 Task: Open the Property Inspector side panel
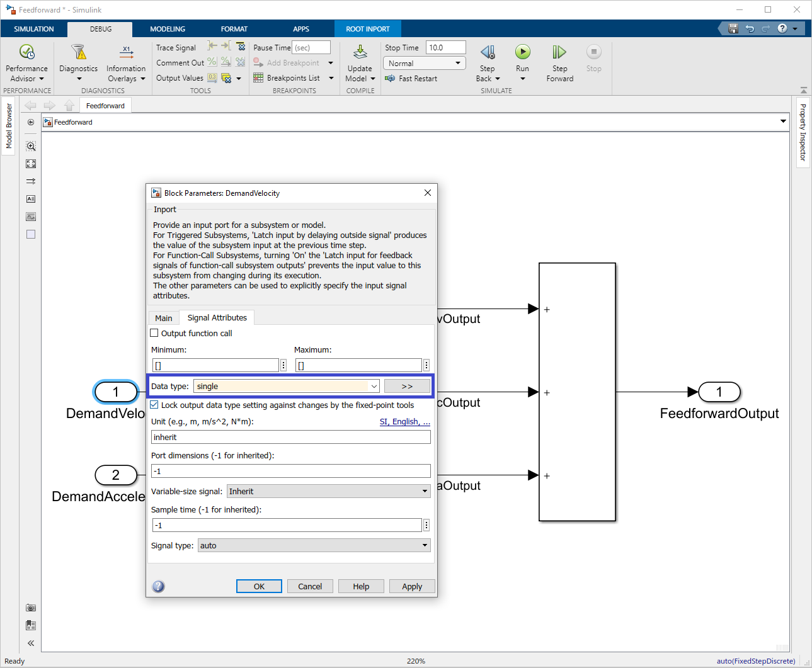click(x=803, y=132)
